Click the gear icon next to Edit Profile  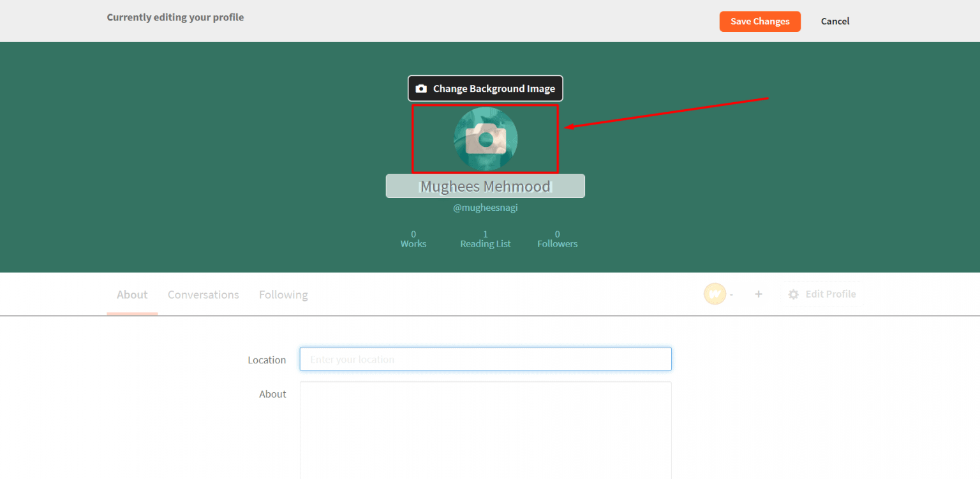[x=793, y=294]
